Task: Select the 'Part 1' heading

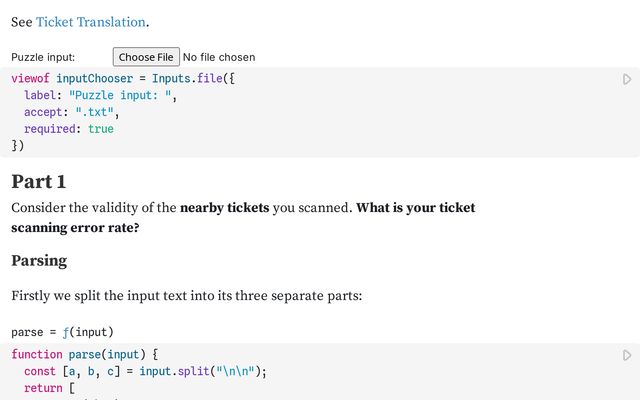Action: (38, 181)
